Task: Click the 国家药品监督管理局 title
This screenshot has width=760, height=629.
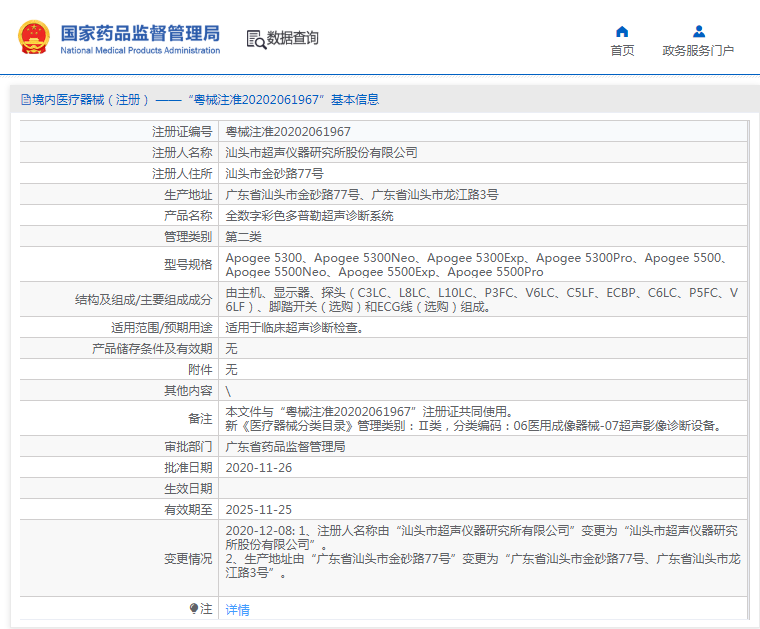Action: point(140,33)
